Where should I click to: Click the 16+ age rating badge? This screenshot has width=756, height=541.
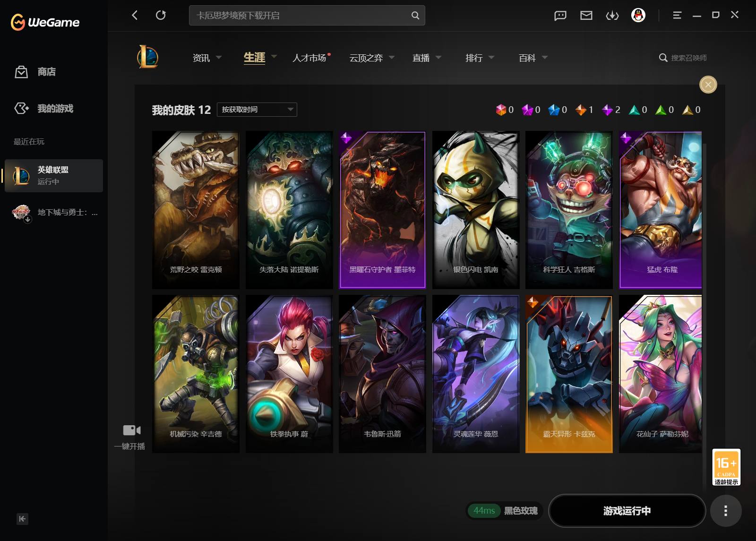[x=726, y=467]
